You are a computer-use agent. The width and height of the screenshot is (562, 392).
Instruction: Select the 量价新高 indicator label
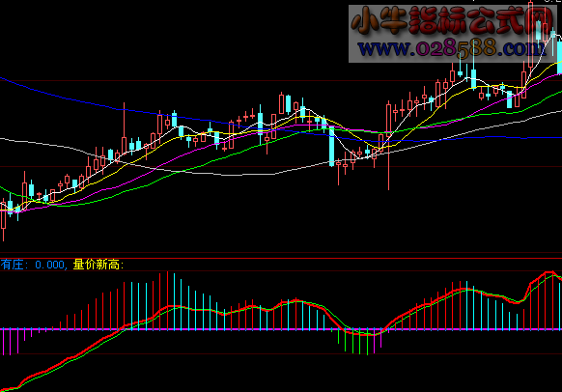coord(97,265)
